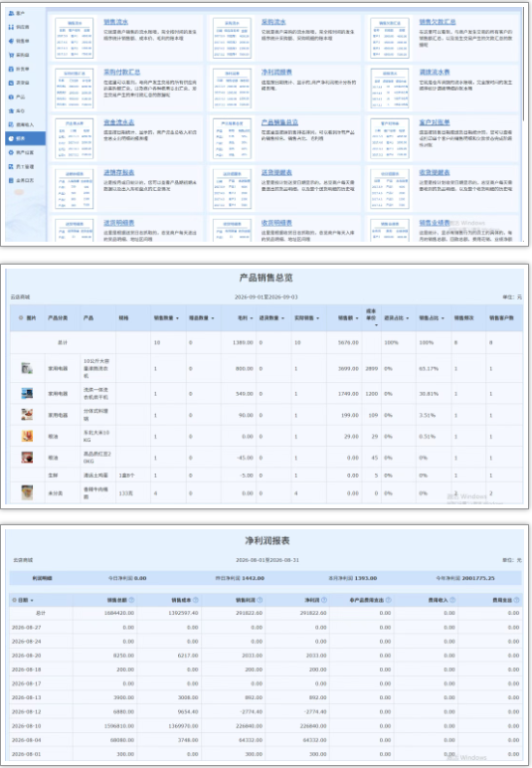
Task: Click the 香辣牛肉桶面 product image
Action: tap(28, 492)
